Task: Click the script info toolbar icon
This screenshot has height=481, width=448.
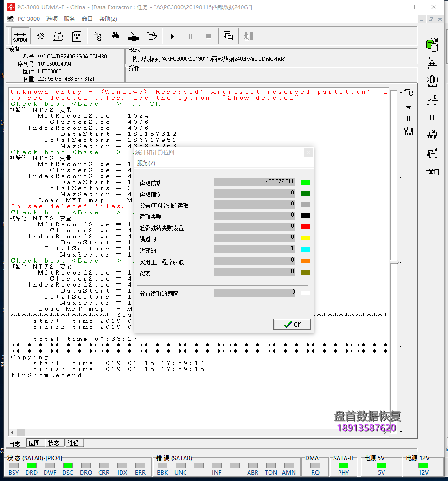Action: (x=58, y=36)
